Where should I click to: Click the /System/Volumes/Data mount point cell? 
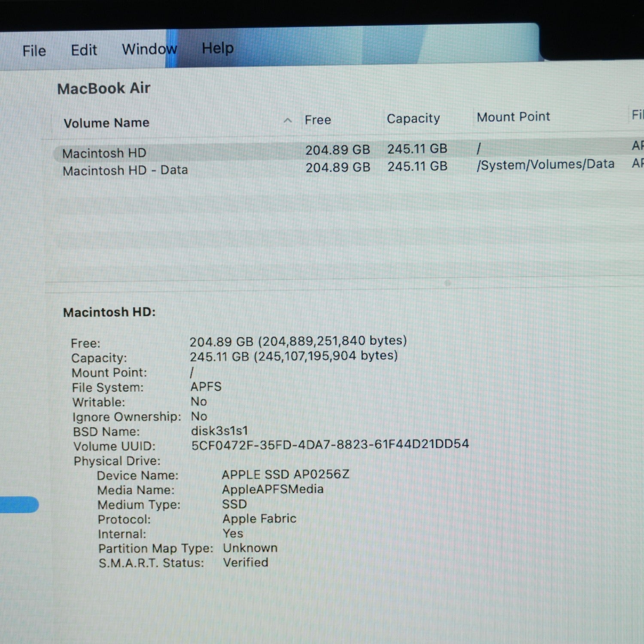pos(545,164)
